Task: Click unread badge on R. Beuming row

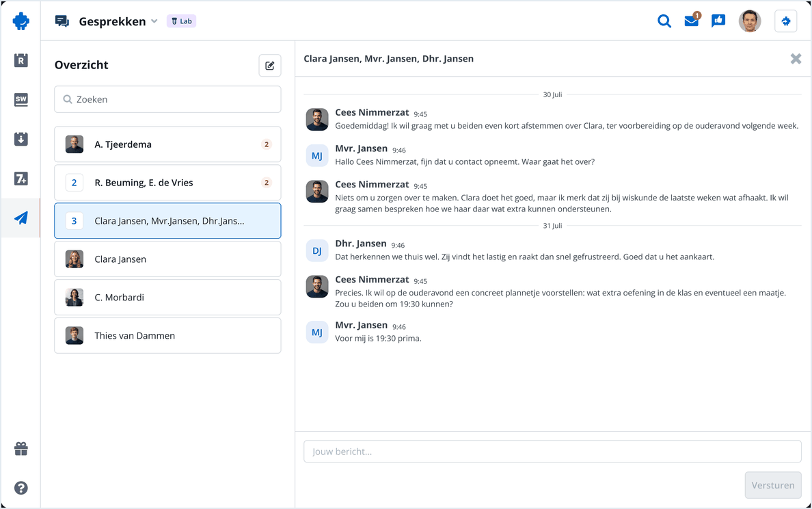Action: (267, 183)
